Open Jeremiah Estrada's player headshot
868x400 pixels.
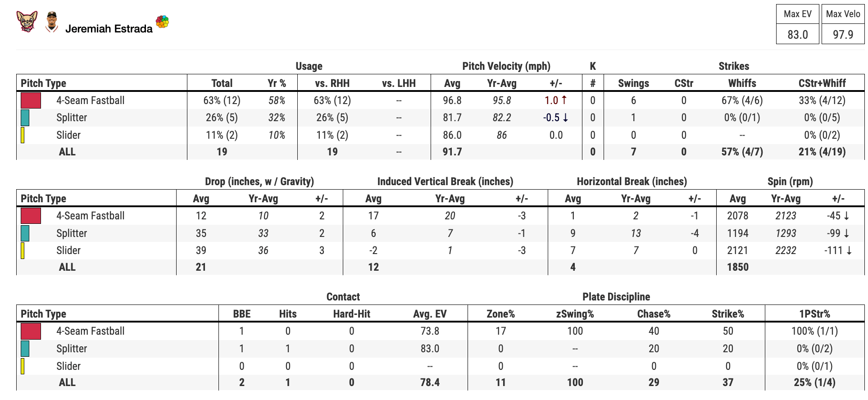pyautogui.click(x=52, y=22)
